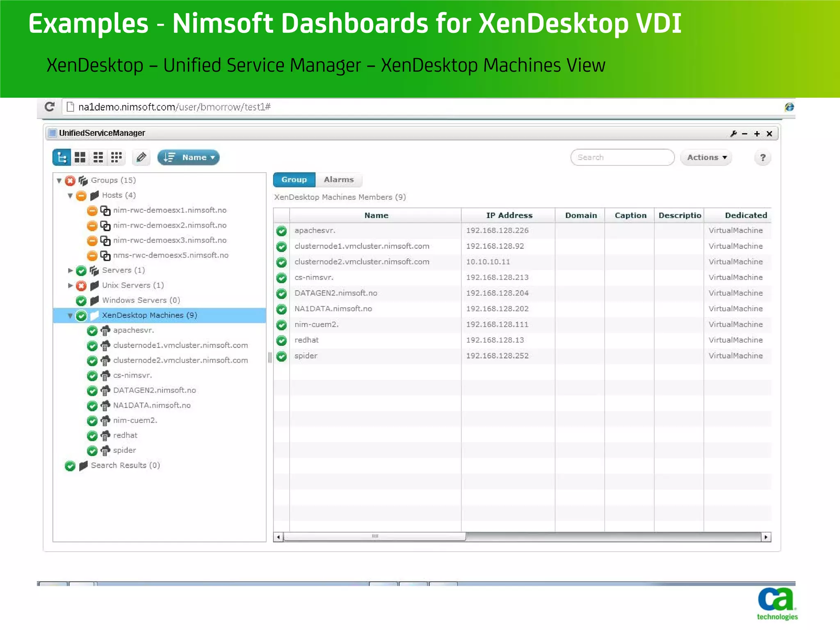The height and width of the screenshot is (630, 840).
Task: Select the large tiles view icon
Action: click(80, 157)
